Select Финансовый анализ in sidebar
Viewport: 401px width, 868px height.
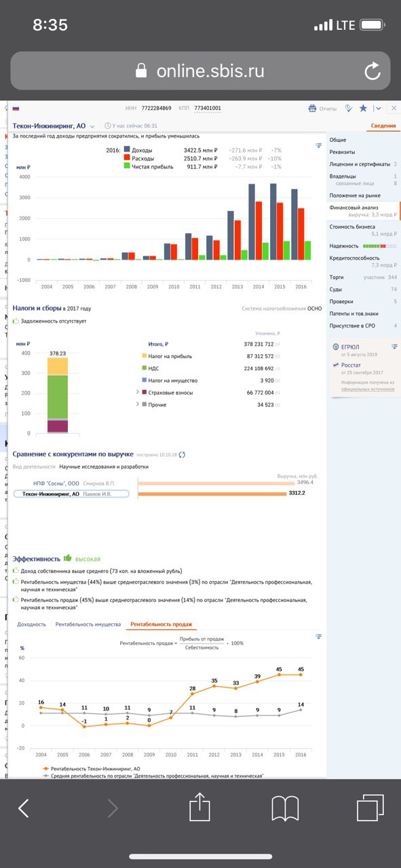[x=354, y=208]
